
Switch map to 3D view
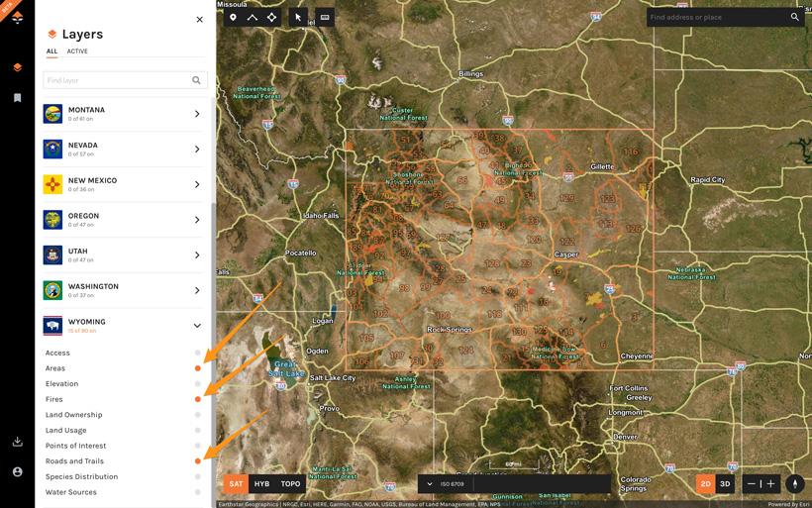coord(725,484)
